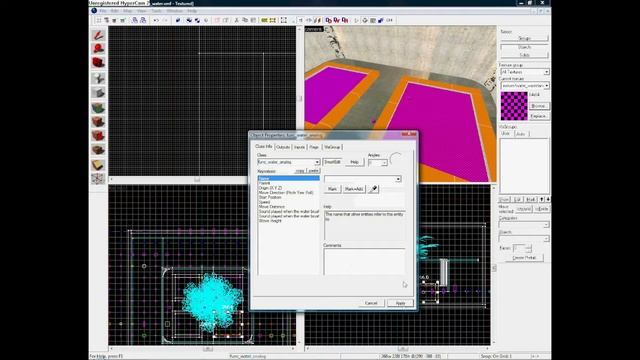Viewport: 640px width, 360px height.
Task: Click the keyvalues copy button
Action: coord(300,171)
